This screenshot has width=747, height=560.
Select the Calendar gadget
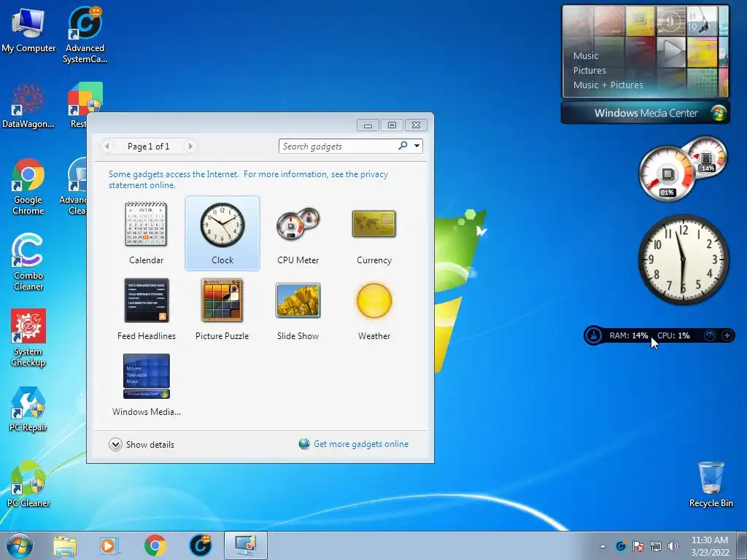(x=146, y=233)
